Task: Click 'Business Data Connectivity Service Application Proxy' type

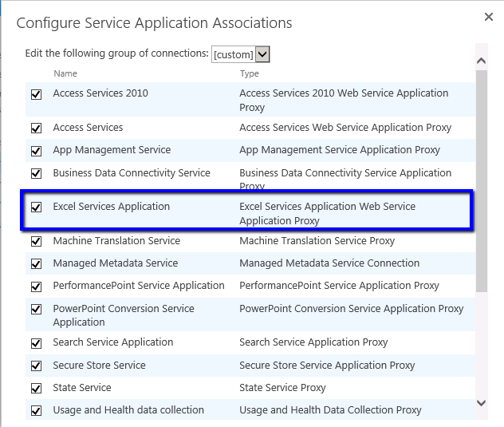Action: 345,180
